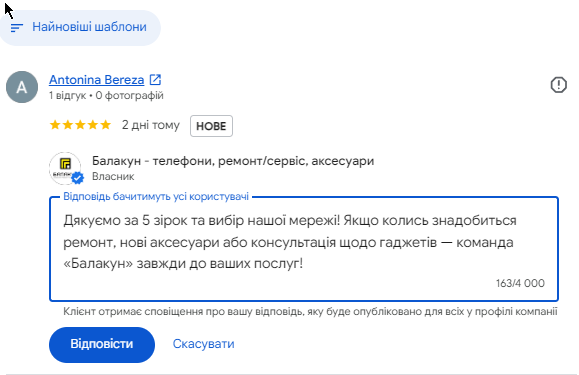Click the Балакун business name text
Screen dimensions: 579x375
pyautogui.click(x=233, y=161)
